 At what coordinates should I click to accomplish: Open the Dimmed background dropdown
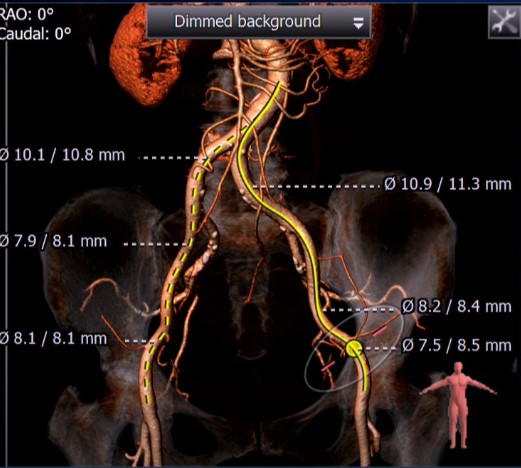coord(258,22)
